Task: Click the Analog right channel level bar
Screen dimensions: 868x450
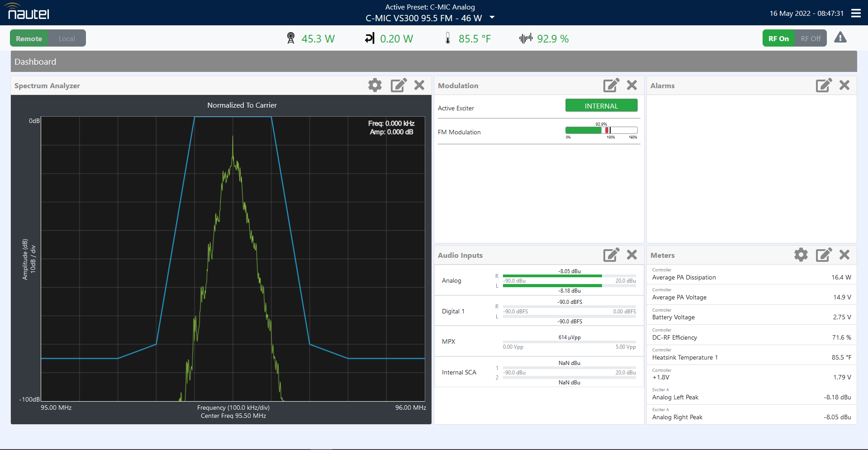Action: [569, 275]
